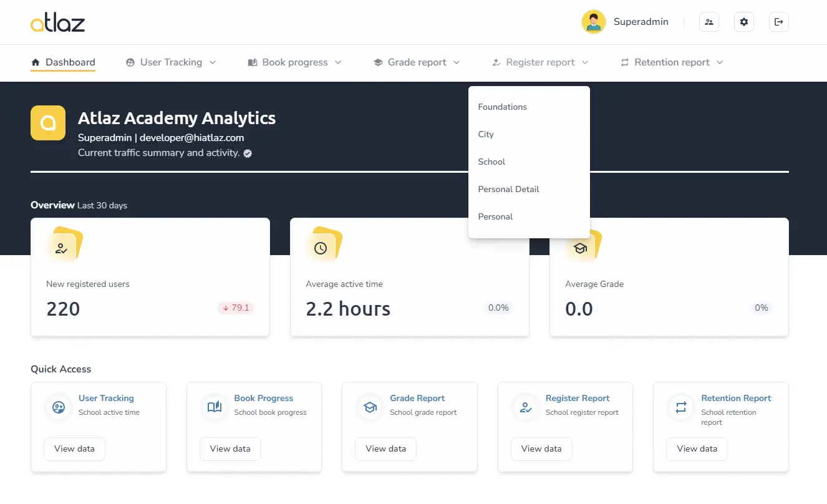Click the User Tracking quick access icon
This screenshot has width=827, height=504.
pyautogui.click(x=59, y=407)
